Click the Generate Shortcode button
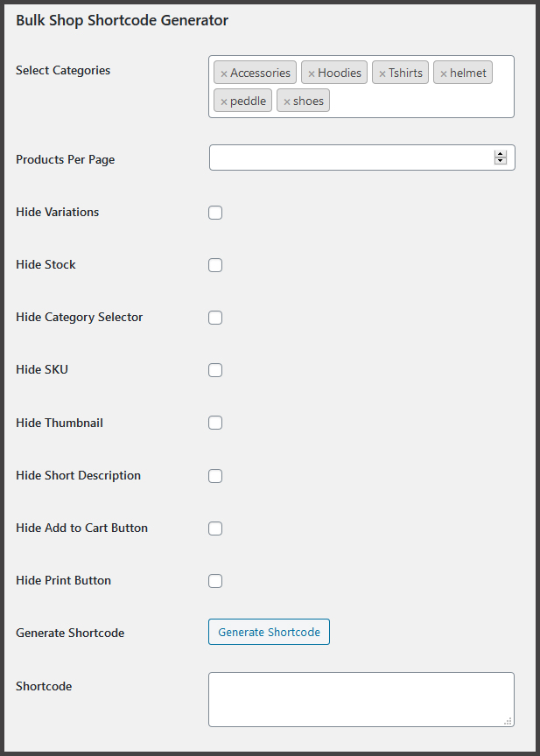The height and width of the screenshot is (756, 540). point(269,632)
